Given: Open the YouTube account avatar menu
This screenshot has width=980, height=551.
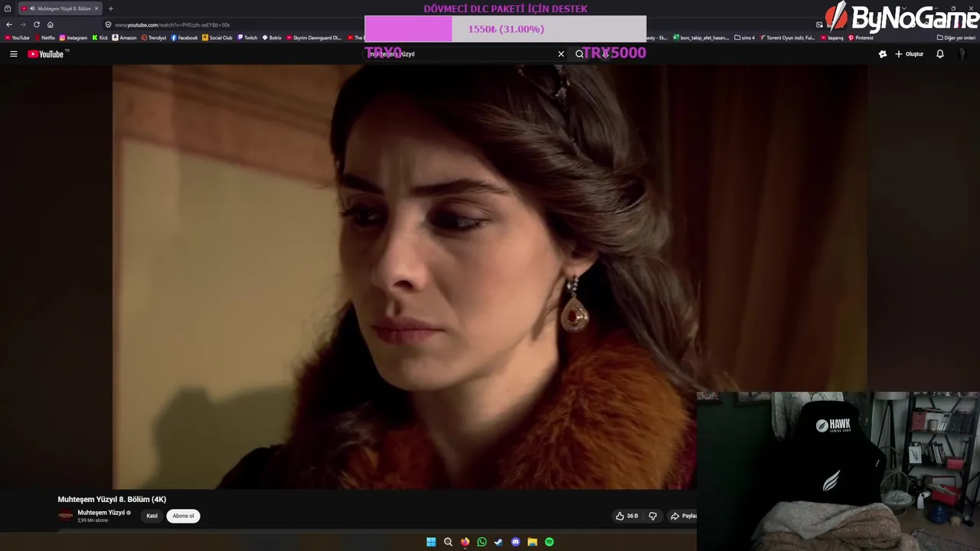Looking at the screenshot, I should click(x=962, y=54).
